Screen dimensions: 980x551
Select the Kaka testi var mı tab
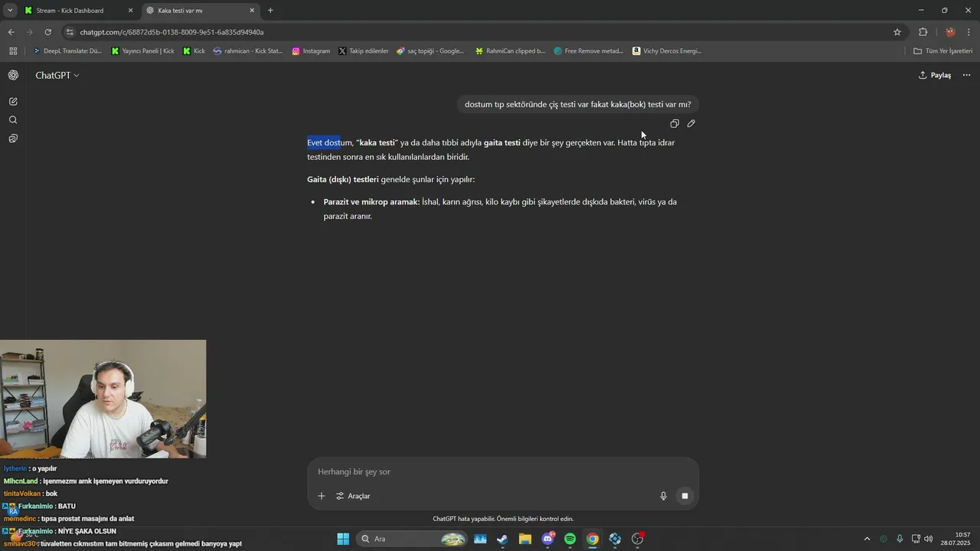199,11
